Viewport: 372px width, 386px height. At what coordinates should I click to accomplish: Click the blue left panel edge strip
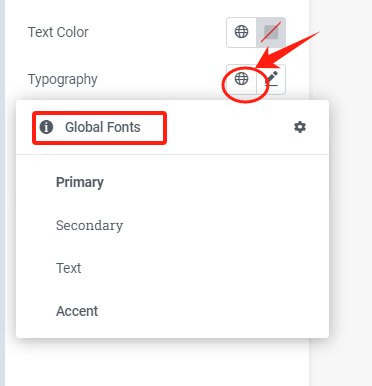tap(2, 193)
